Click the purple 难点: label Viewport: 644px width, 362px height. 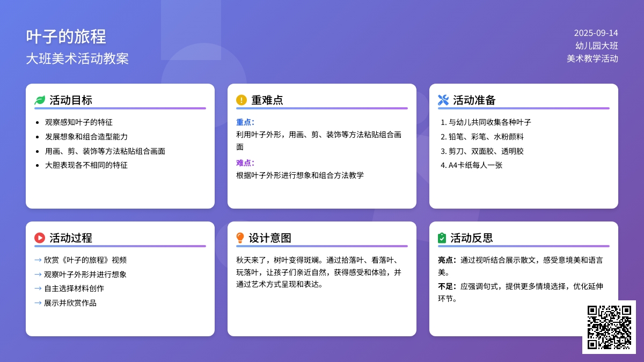[245, 163]
